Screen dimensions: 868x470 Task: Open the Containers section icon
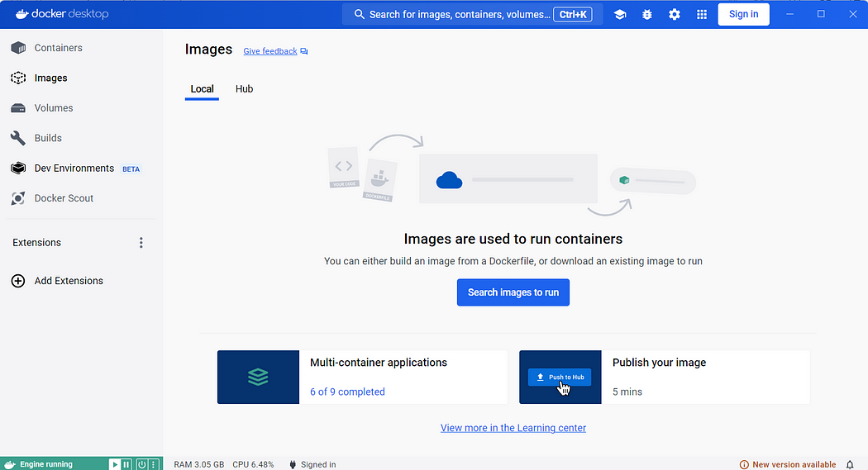[18, 48]
